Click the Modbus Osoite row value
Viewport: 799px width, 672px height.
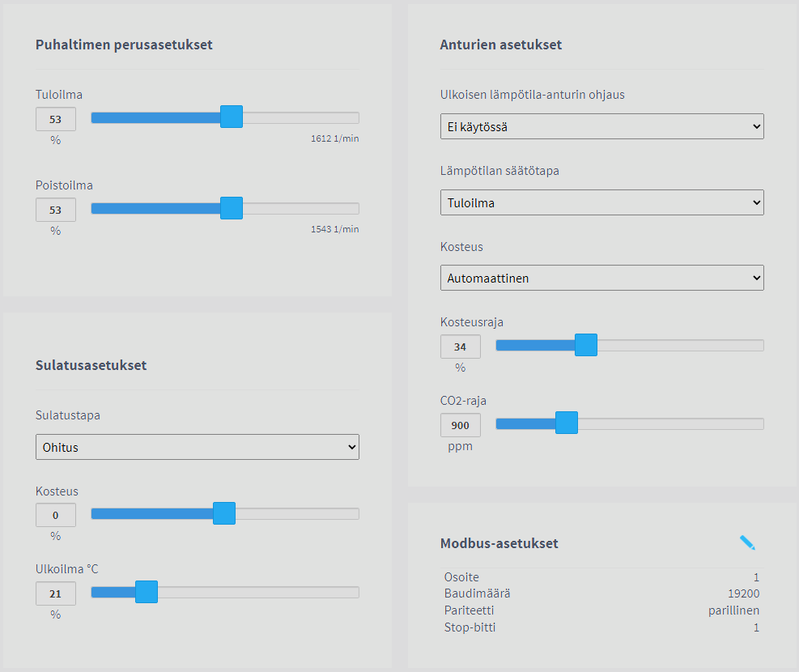click(756, 577)
